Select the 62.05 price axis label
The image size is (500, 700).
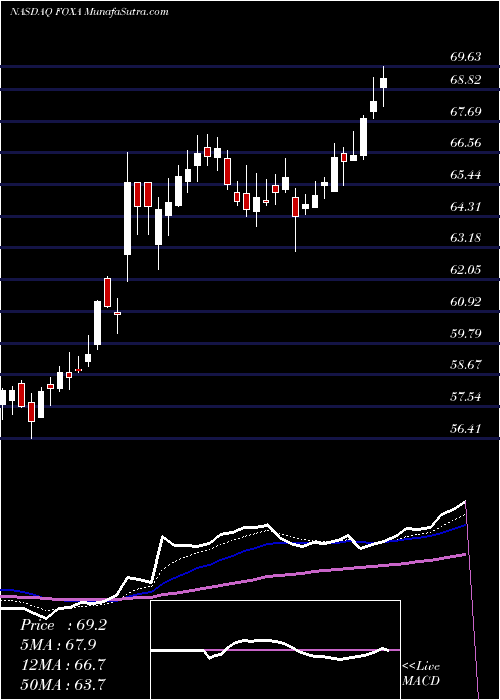click(466, 269)
